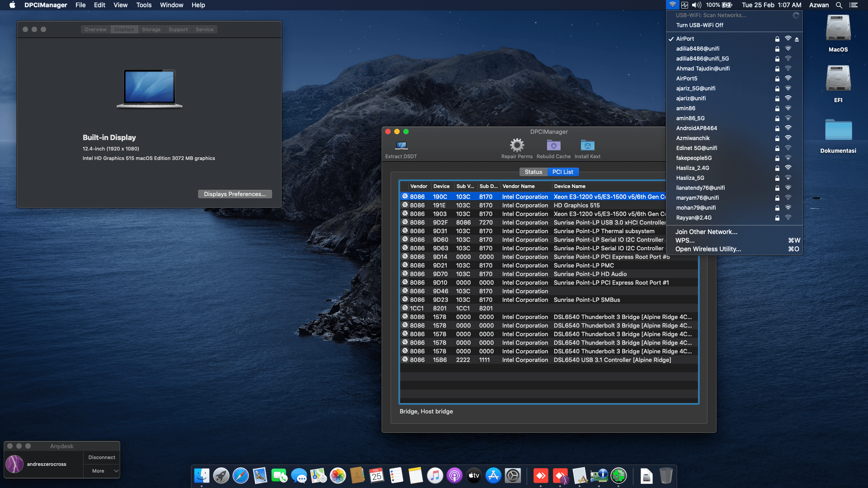Screen dimensions: 868x488
Task: Open Notification Center from the menu bar
Action: pyautogui.click(x=854, y=5)
